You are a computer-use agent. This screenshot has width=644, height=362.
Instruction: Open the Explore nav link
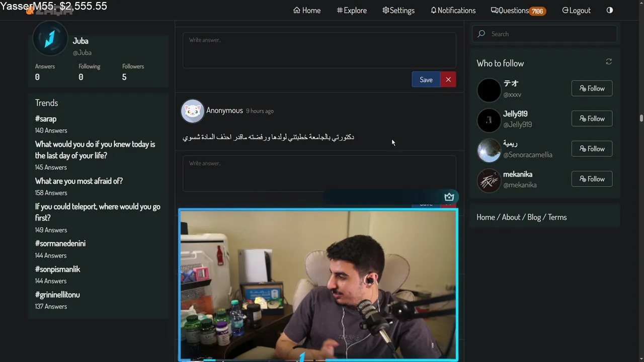click(352, 10)
